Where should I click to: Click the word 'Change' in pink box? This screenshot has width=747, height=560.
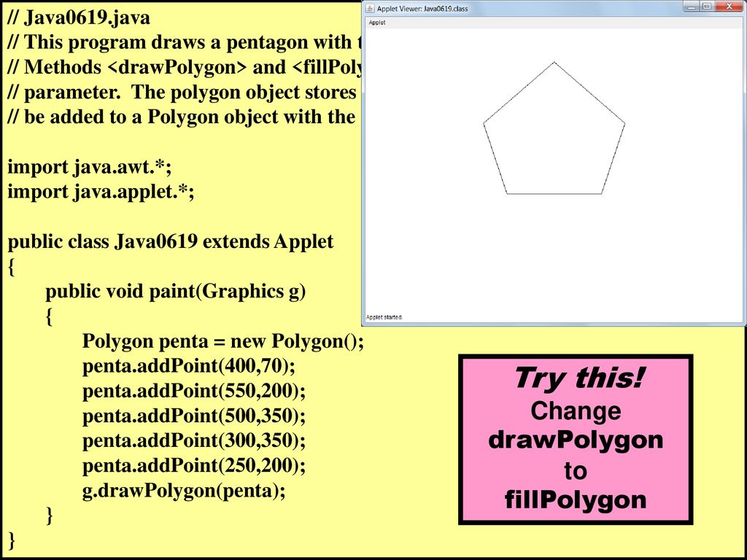[576, 411]
